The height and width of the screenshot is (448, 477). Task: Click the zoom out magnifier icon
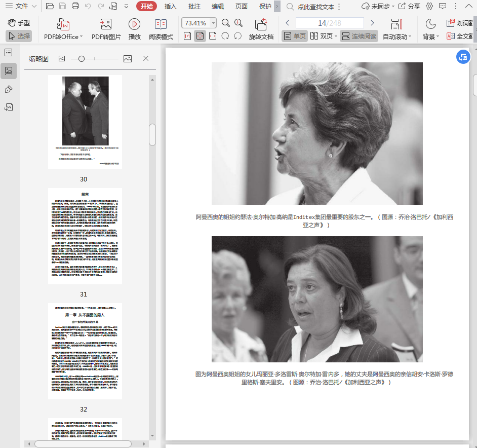[x=226, y=23]
